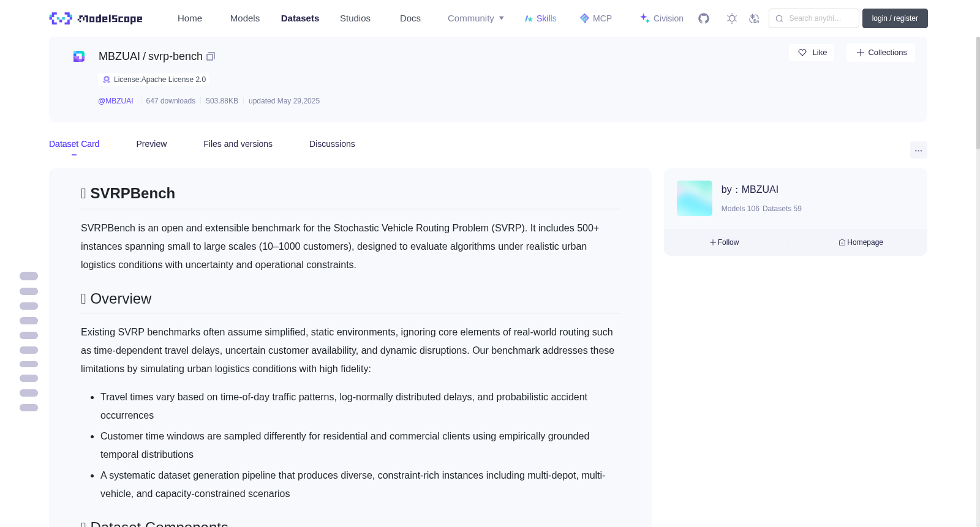Open the three-dots more options button
Image resolution: width=980 pixels, height=527 pixels.
(918, 150)
